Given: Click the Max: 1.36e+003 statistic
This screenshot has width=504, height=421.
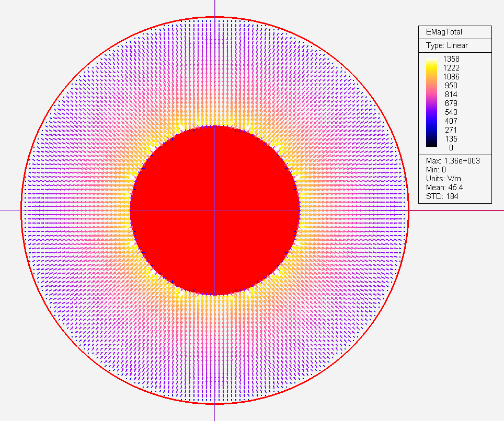Looking at the screenshot, I should coord(453,160).
